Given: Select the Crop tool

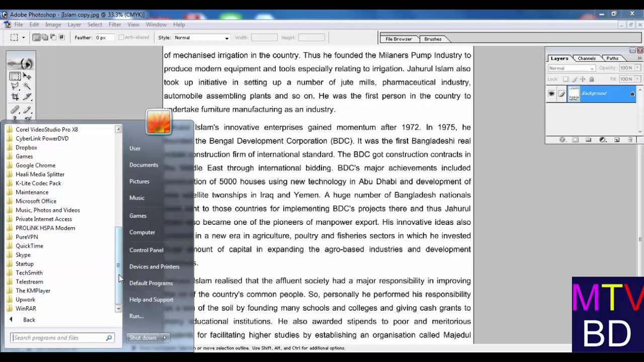Looking at the screenshot, I should coord(15,97).
